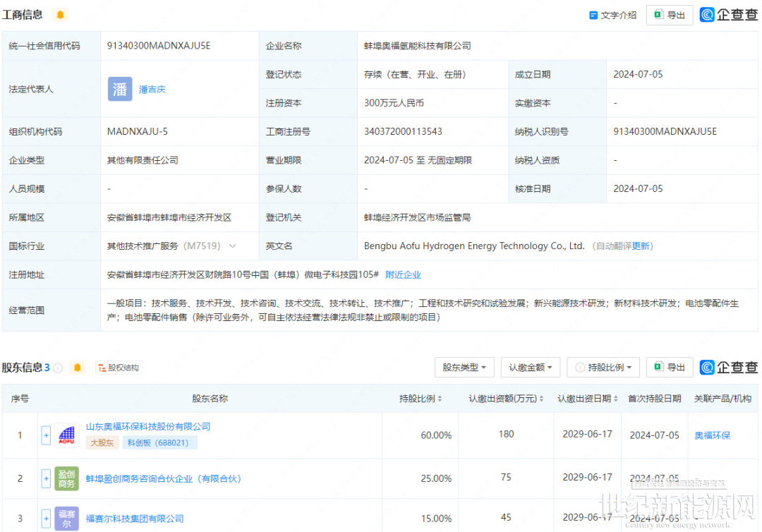Click the 福赛尔 shareholder avatar icon
Image resolution: width=762 pixels, height=532 pixels.
pyautogui.click(x=66, y=518)
